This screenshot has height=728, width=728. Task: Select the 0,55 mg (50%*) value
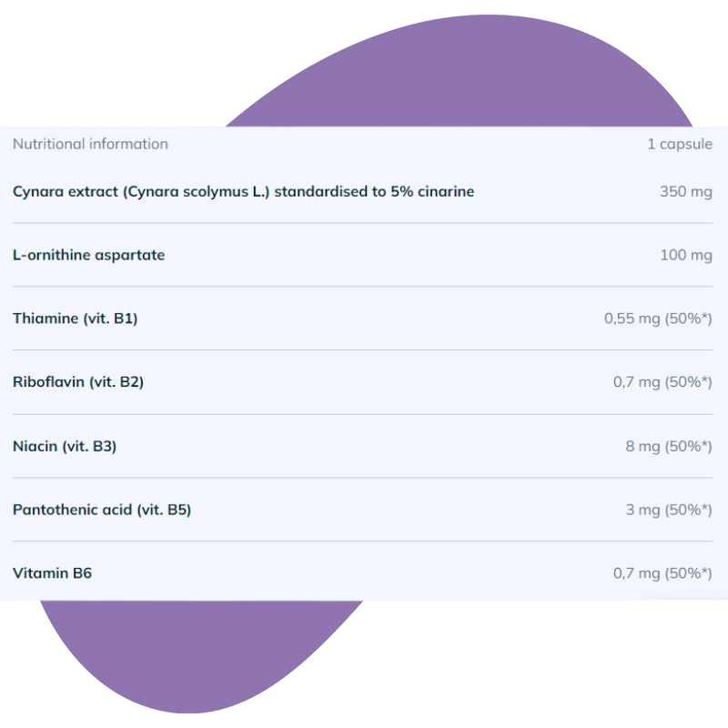658,318
